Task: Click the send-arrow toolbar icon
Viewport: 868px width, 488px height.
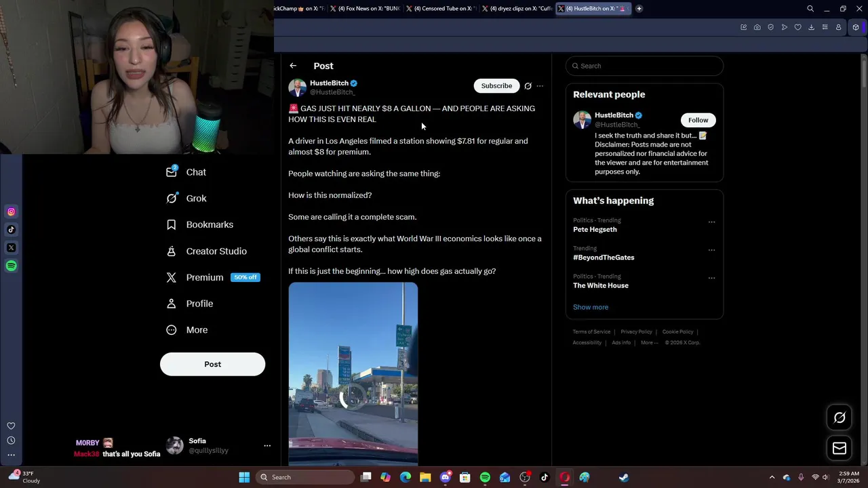Action: click(784, 27)
